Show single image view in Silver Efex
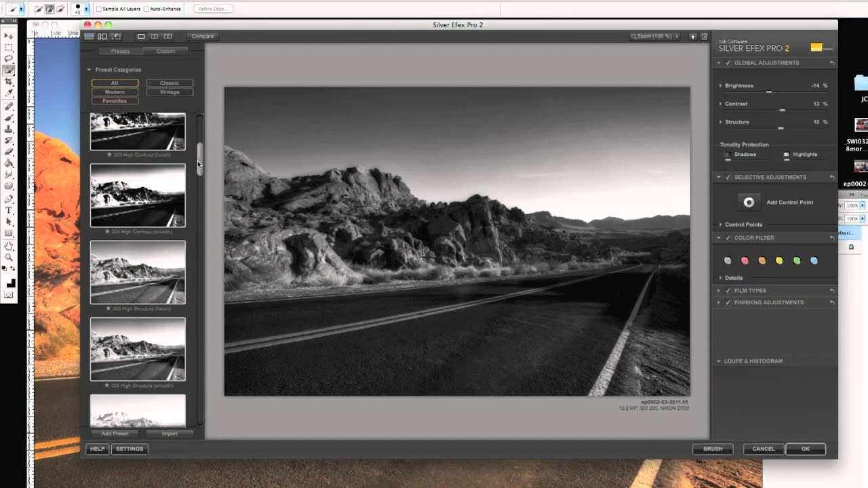Viewport: 868px width, 488px height. click(141, 37)
